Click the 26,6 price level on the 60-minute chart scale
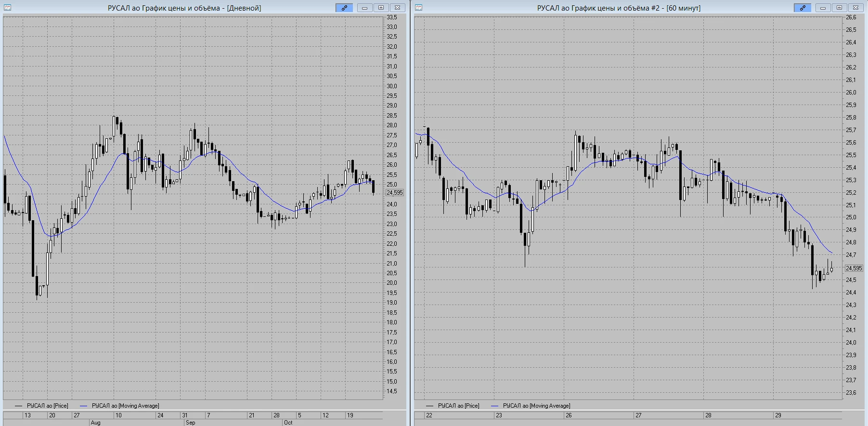Image resolution: width=868 pixels, height=426 pixels. point(851,17)
